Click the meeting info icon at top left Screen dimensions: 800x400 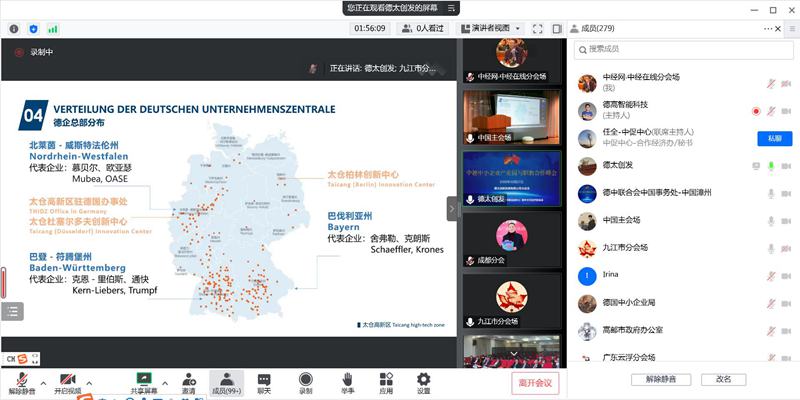point(14,29)
